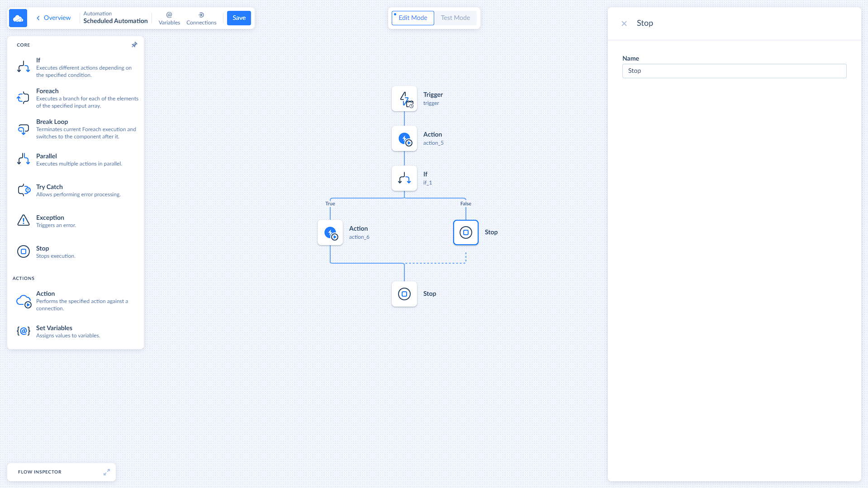868x488 pixels.
Task: Go back to Overview
Action: point(53,18)
